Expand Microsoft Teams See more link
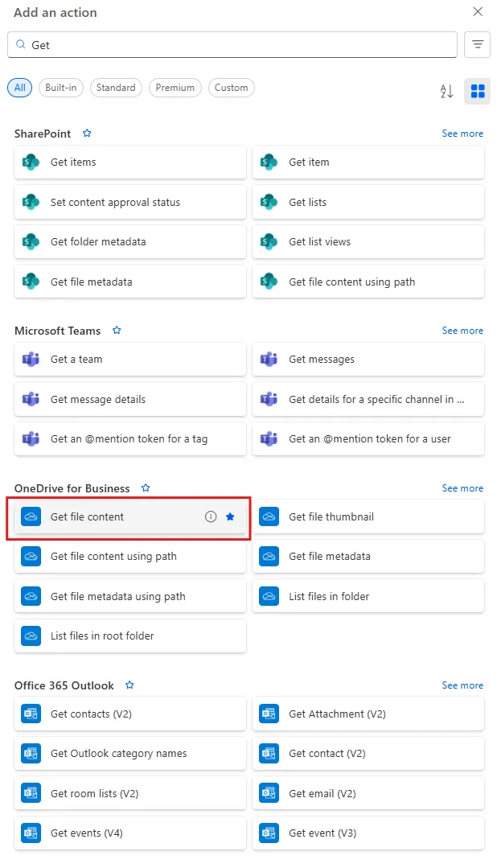Viewport: 501px width, 868px height. pyautogui.click(x=462, y=331)
